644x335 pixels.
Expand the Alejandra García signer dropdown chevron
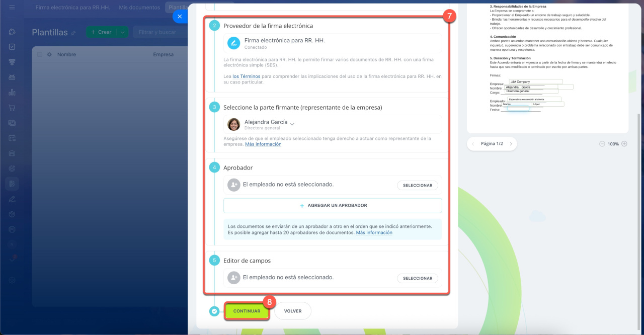tap(292, 123)
